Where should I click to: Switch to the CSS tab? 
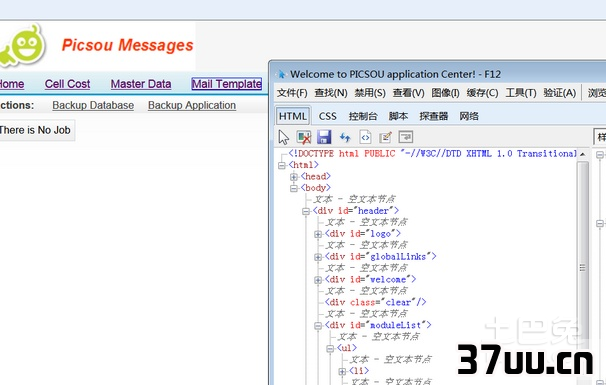tap(327, 116)
